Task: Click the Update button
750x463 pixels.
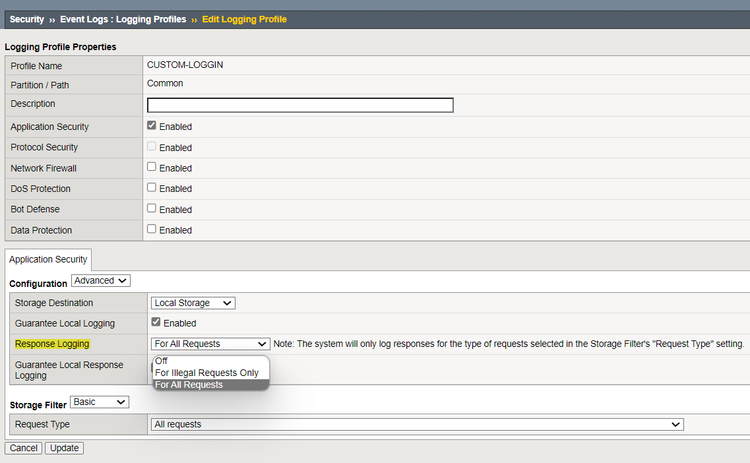Action: click(64, 448)
